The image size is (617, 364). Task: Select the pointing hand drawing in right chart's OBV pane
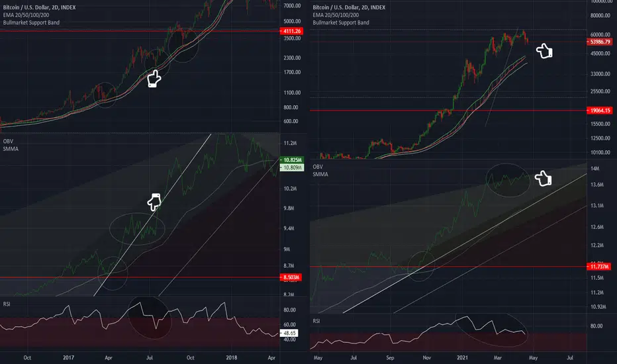point(544,178)
